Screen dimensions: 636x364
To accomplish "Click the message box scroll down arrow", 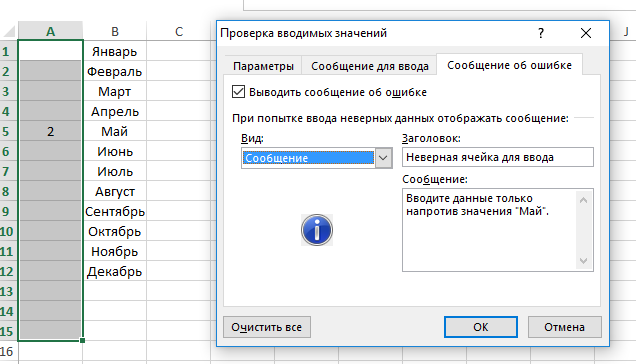I will (584, 261).
